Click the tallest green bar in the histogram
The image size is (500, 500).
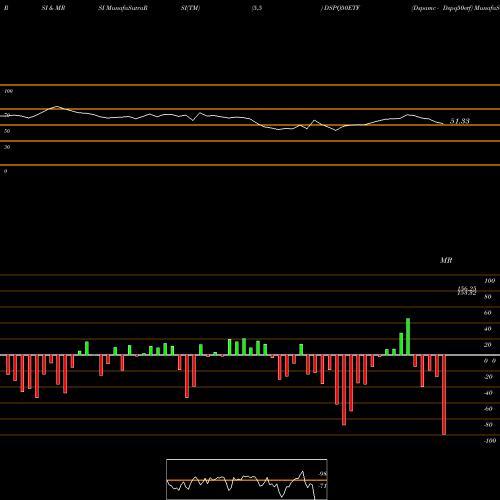click(x=408, y=337)
